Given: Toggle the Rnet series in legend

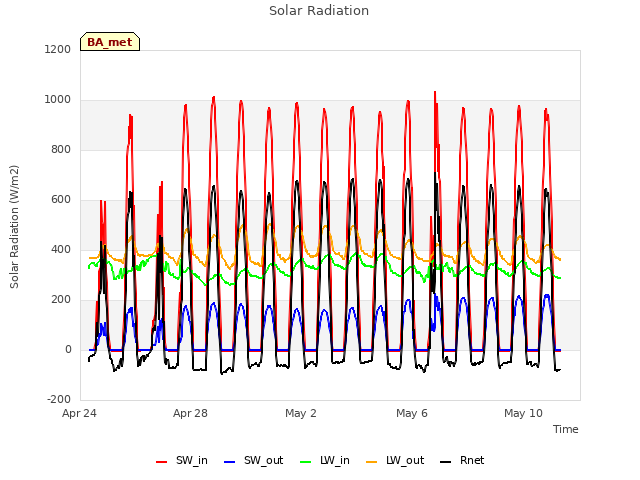Looking at the screenshot, I should (x=462, y=461).
